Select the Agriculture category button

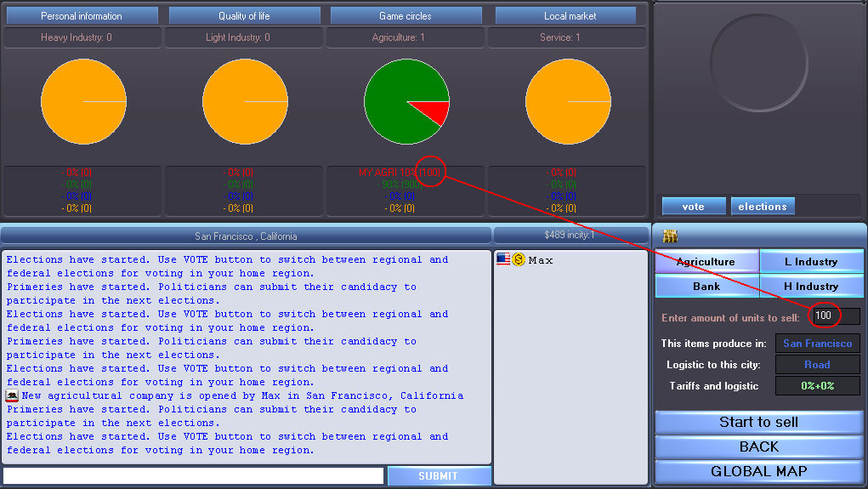pos(706,262)
